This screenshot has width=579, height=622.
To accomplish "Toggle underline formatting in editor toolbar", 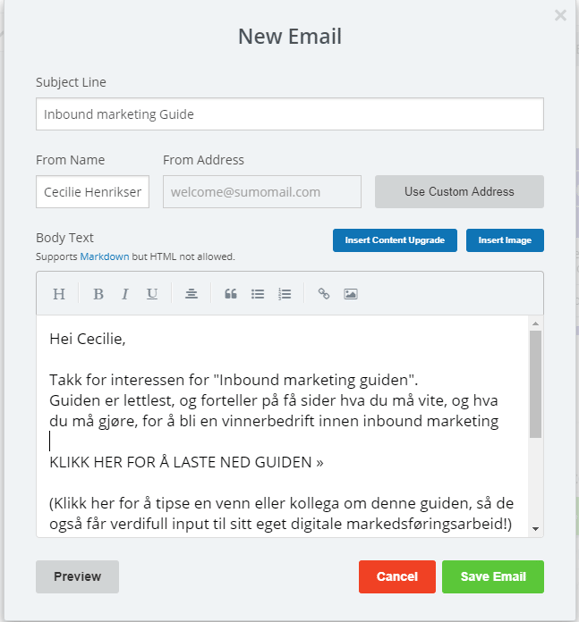I will [152, 294].
